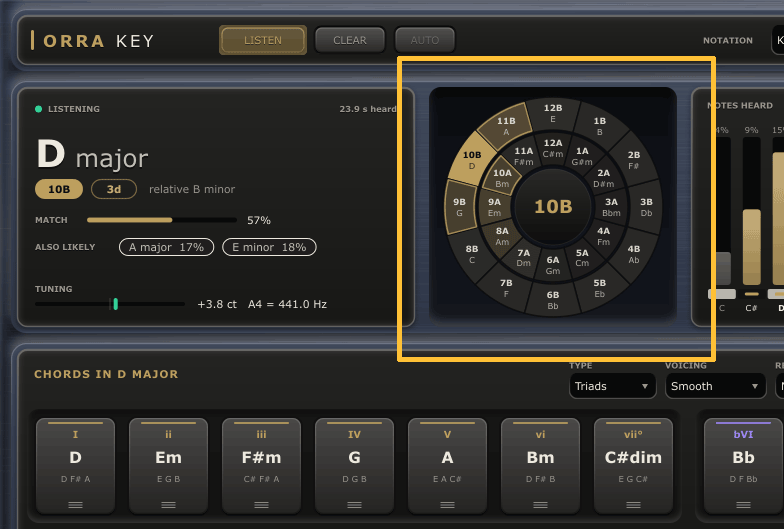
Task: Select the 5A Cm inner wheel segment
Action: point(582,258)
